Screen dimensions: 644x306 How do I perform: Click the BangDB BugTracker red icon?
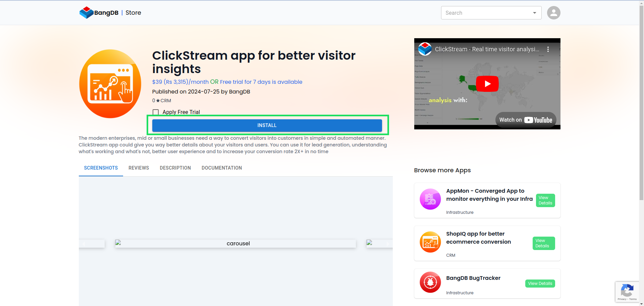430,282
